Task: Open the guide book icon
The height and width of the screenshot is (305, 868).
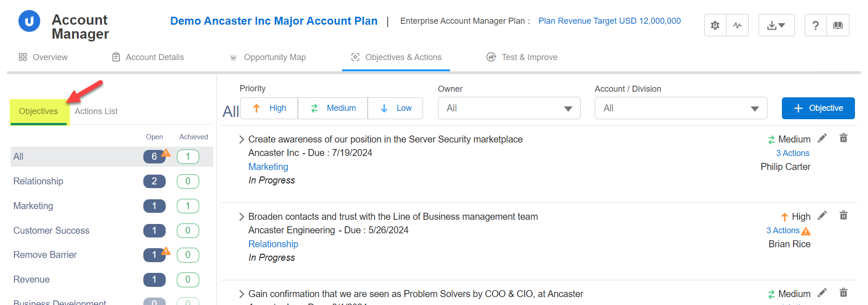Action: point(838,25)
